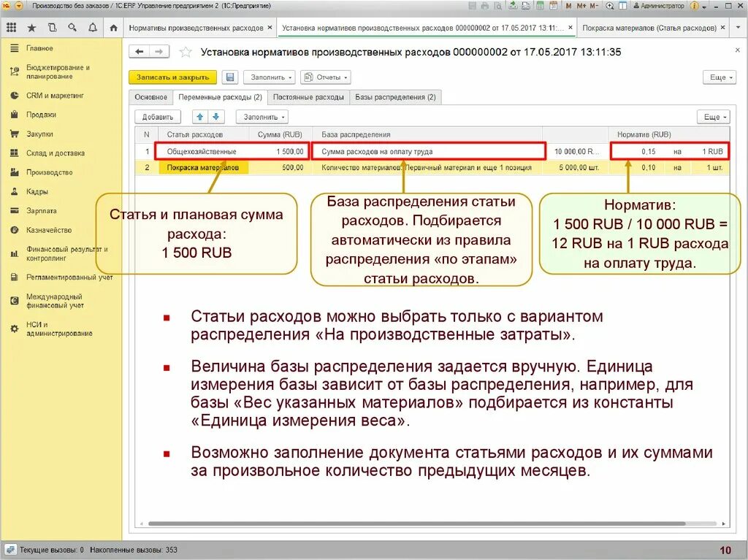Click the Администратор user label

660,6
